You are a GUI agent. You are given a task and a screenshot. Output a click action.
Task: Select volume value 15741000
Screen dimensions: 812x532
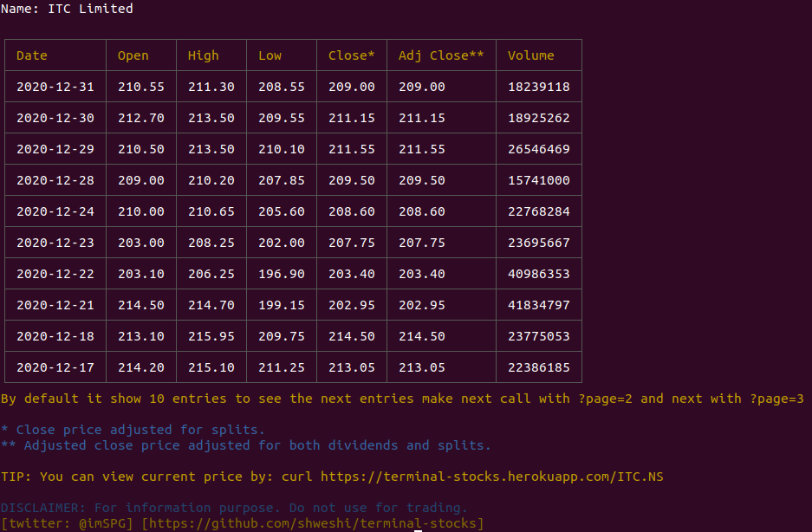pos(538,180)
